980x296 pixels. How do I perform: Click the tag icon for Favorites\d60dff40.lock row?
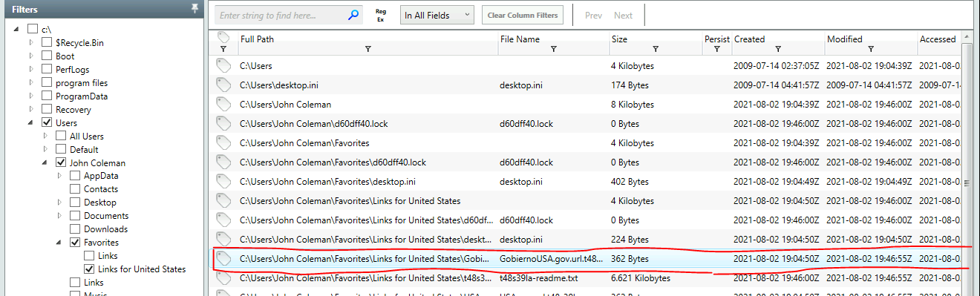click(224, 162)
